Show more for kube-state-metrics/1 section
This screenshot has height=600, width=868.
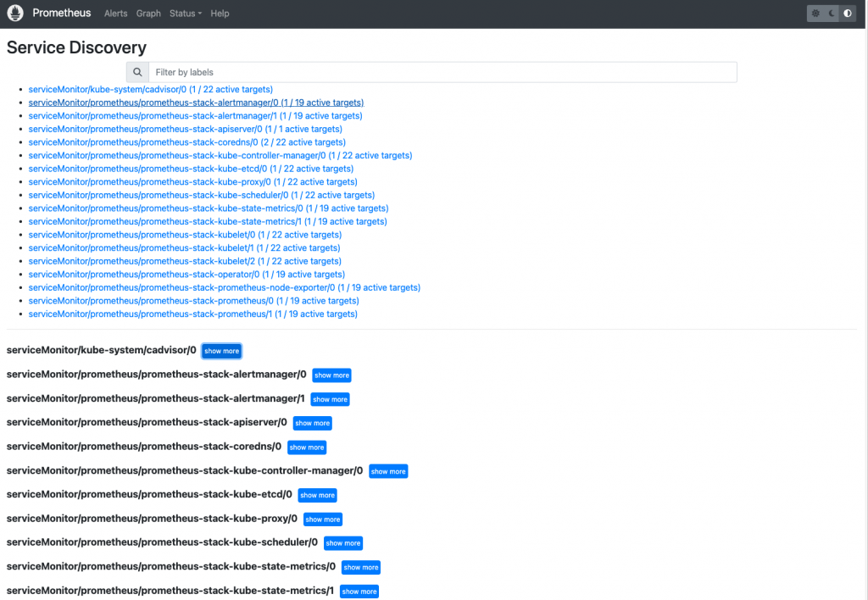(359, 592)
